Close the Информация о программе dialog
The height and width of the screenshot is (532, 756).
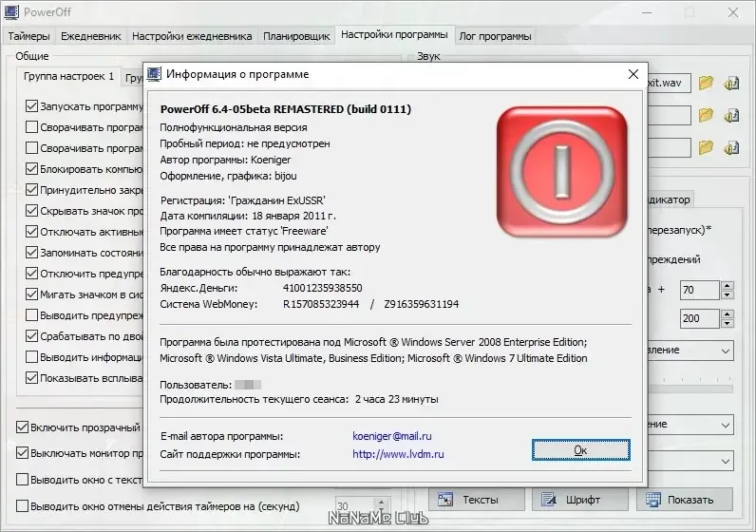coord(633,74)
